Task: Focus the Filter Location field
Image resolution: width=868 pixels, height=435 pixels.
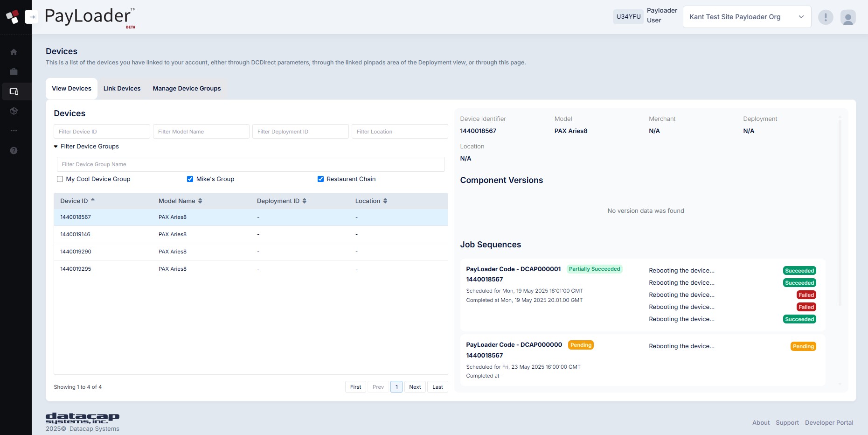Action: (400, 132)
